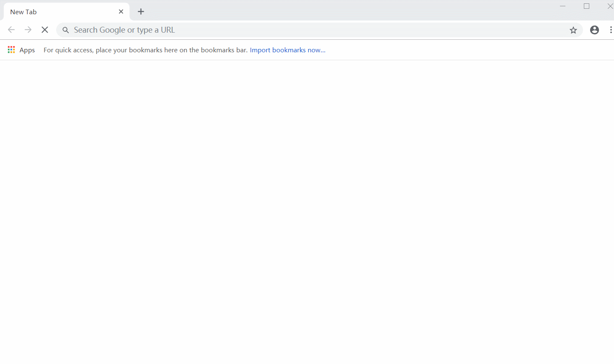Open a new tab with plus button
Viewport: 614px width, 364px height.
pyautogui.click(x=141, y=12)
